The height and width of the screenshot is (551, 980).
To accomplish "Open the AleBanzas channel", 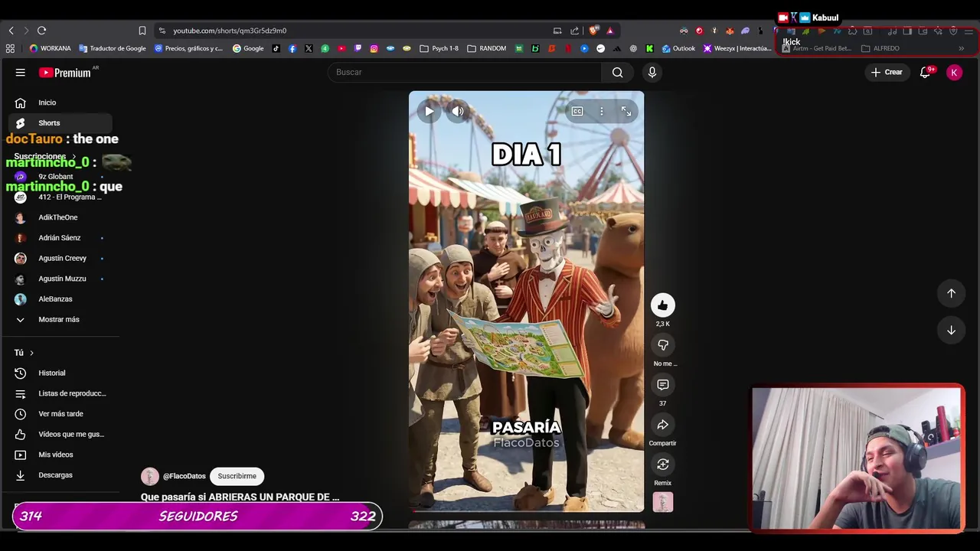I will pos(60,299).
